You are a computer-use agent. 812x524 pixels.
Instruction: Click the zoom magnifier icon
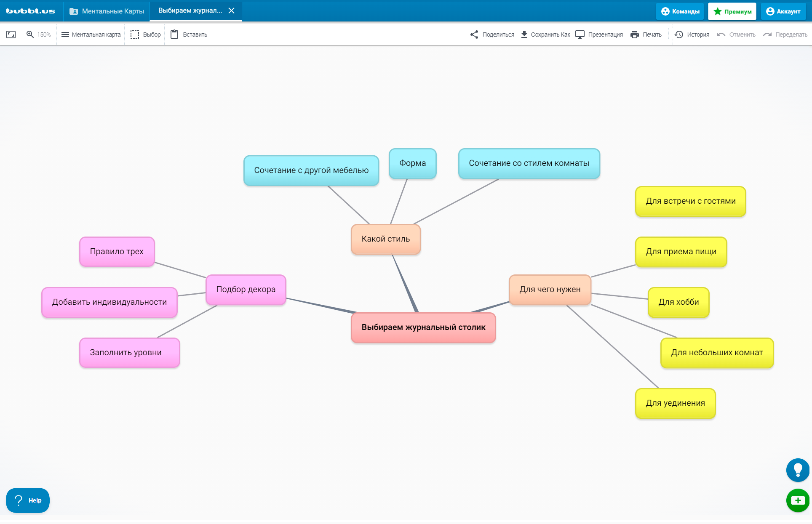pos(30,35)
